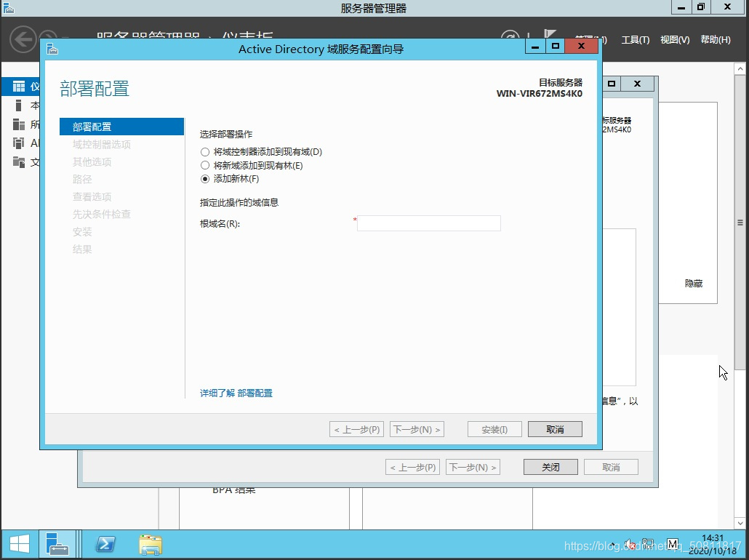Click the AD wizard title bar icon

pos(52,49)
